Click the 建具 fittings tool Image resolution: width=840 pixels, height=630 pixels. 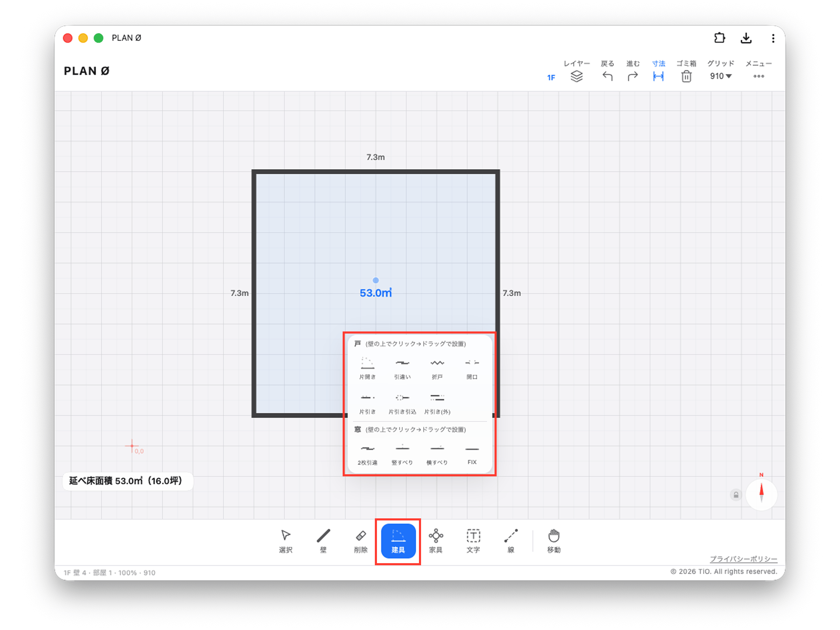(x=398, y=541)
